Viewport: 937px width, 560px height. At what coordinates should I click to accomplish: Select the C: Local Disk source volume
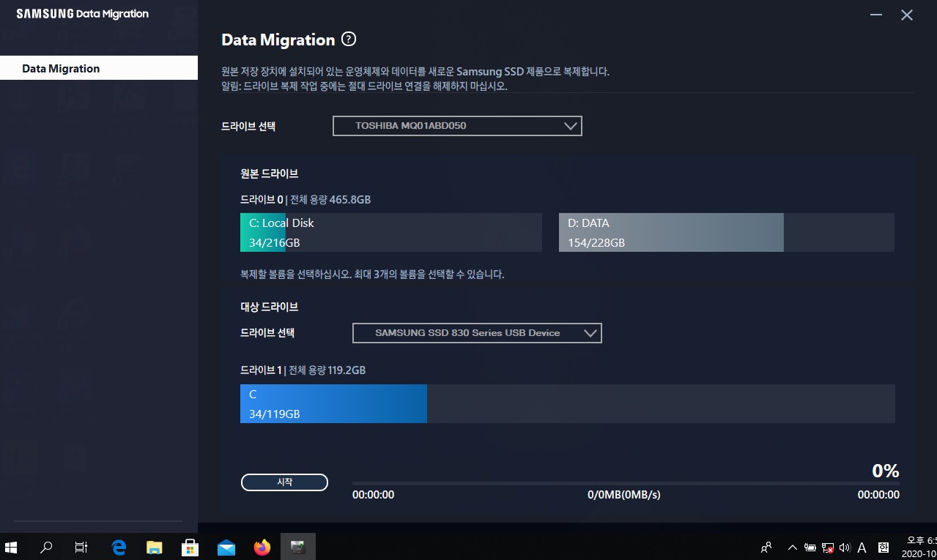391,233
